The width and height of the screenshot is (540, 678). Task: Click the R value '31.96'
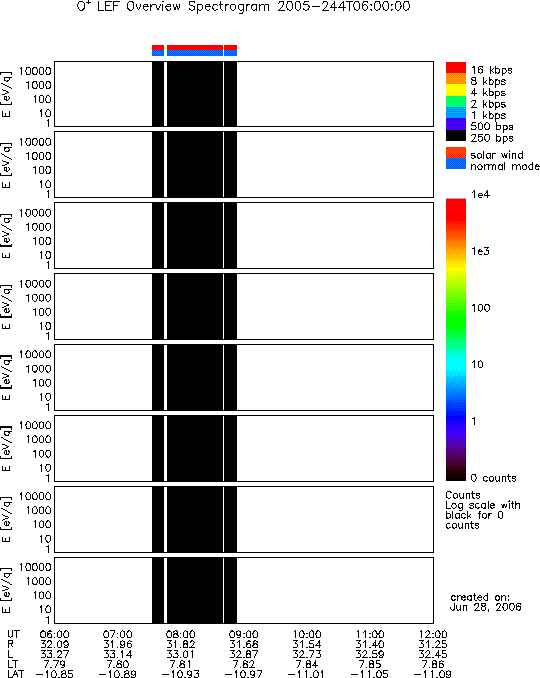pyautogui.click(x=118, y=644)
